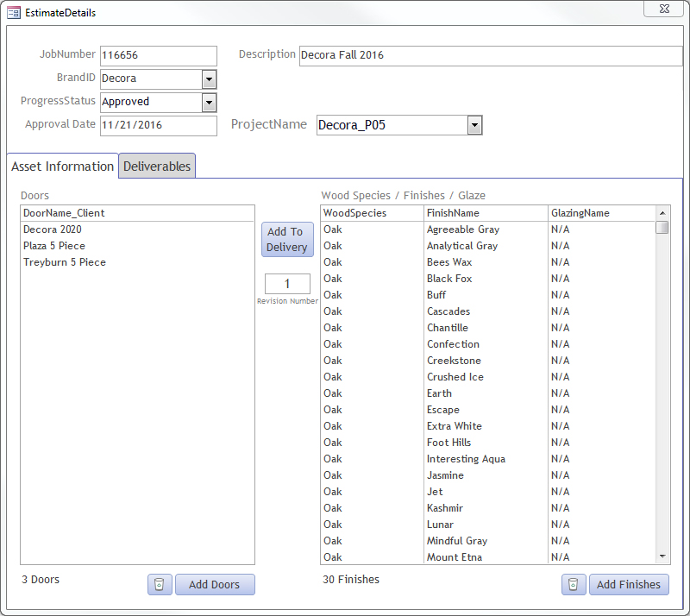Select the Jet finish row
The image size is (690, 616).
pos(488,492)
